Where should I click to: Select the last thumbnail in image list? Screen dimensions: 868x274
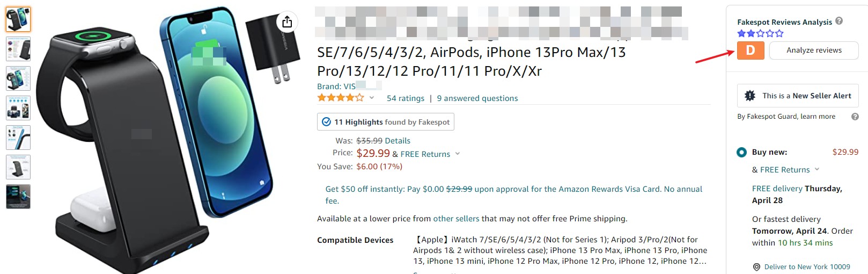point(18,197)
